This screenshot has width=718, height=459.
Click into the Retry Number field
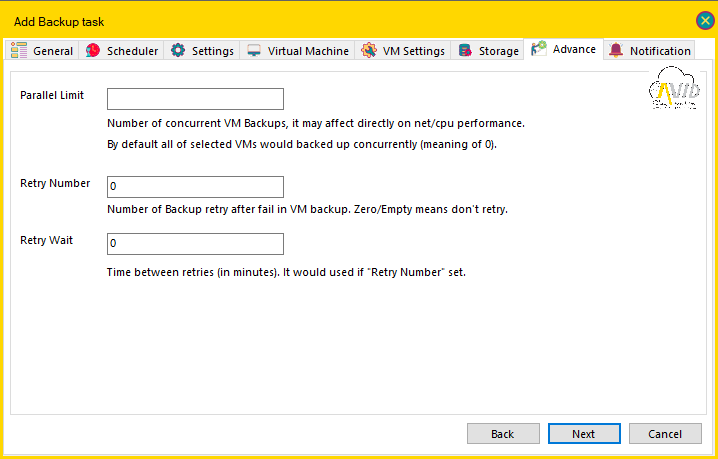pyautogui.click(x=195, y=187)
